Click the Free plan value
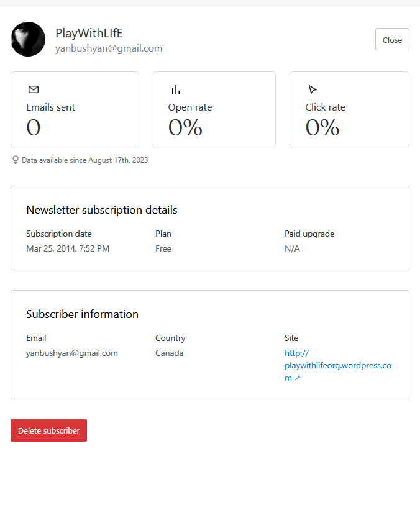This screenshot has height=513, width=420. pos(163,248)
